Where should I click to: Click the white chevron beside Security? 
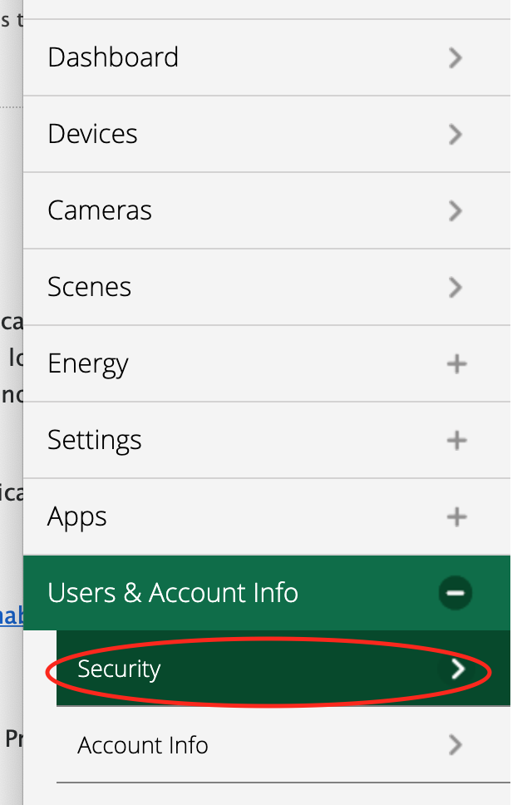tap(458, 669)
